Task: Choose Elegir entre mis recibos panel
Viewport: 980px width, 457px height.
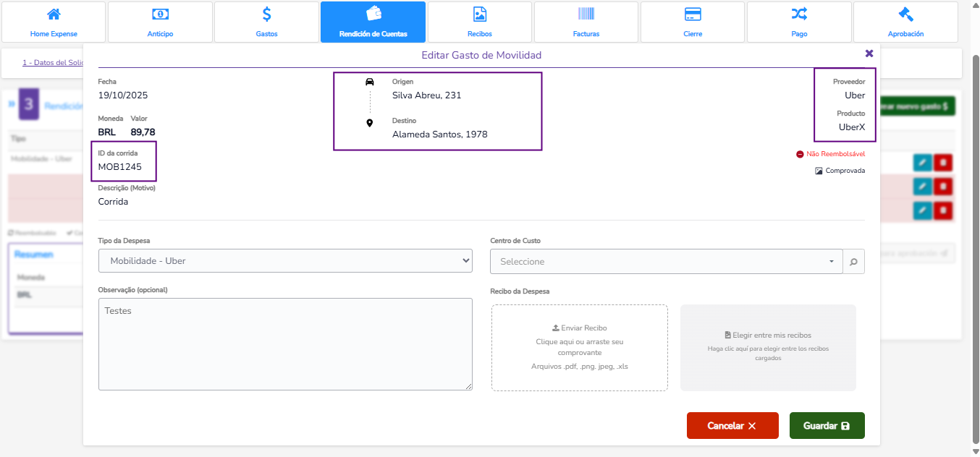Action: (x=768, y=348)
